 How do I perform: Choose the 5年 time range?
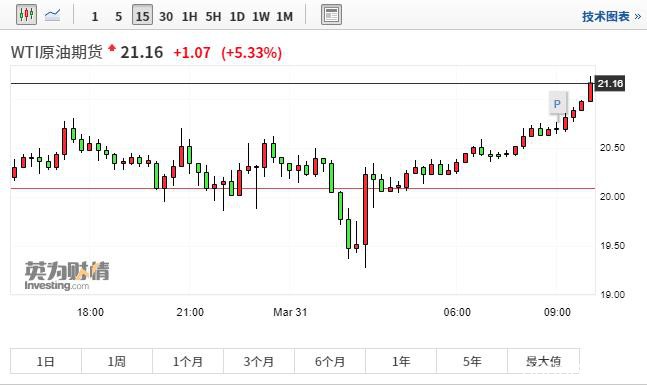coord(472,361)
